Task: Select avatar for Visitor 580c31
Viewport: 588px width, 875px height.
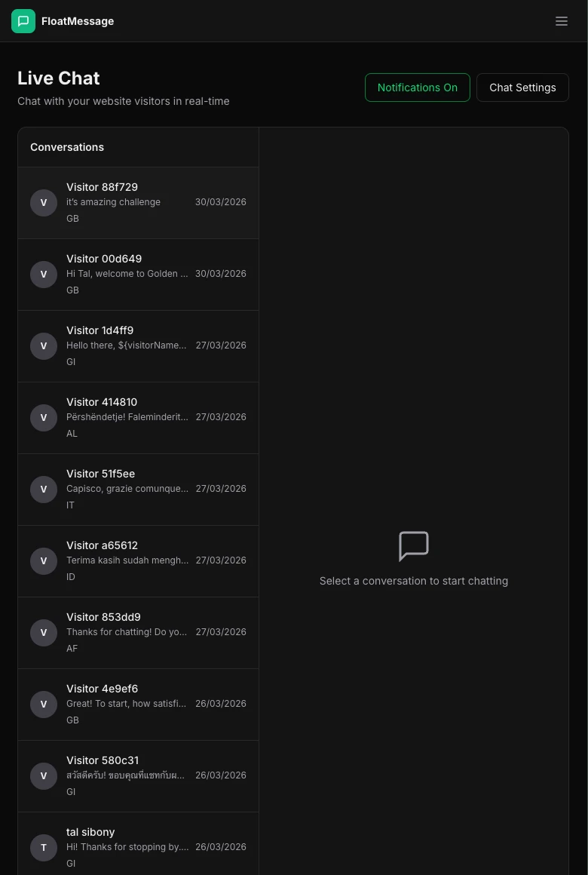Action: click(x=44, y=776)
